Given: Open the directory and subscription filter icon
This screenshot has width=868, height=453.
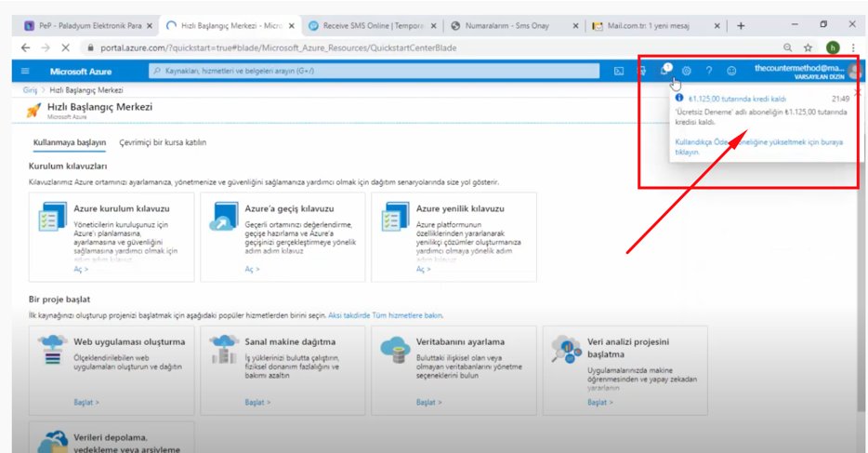Looking at the screenshot, I should (x=642, y=71).
